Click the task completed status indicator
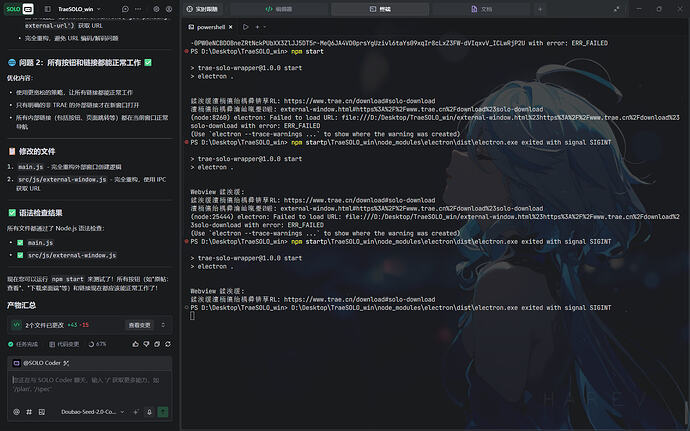 [x=23, y=344]
